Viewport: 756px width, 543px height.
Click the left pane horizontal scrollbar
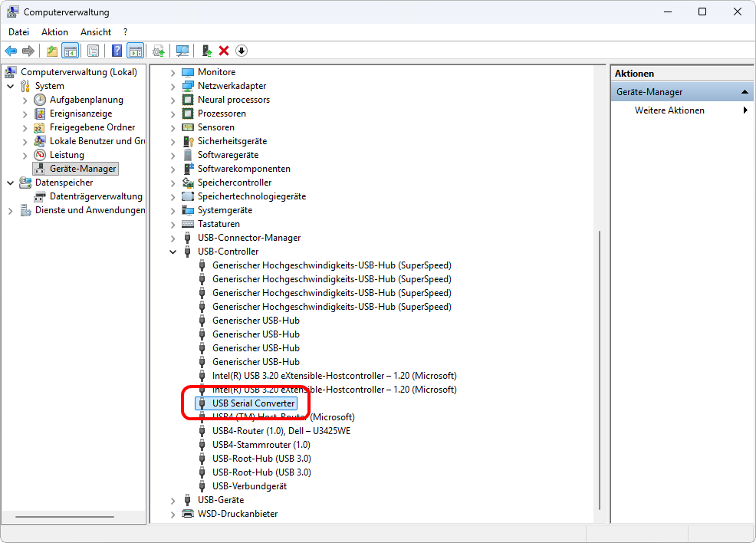(x=64, y=517)
